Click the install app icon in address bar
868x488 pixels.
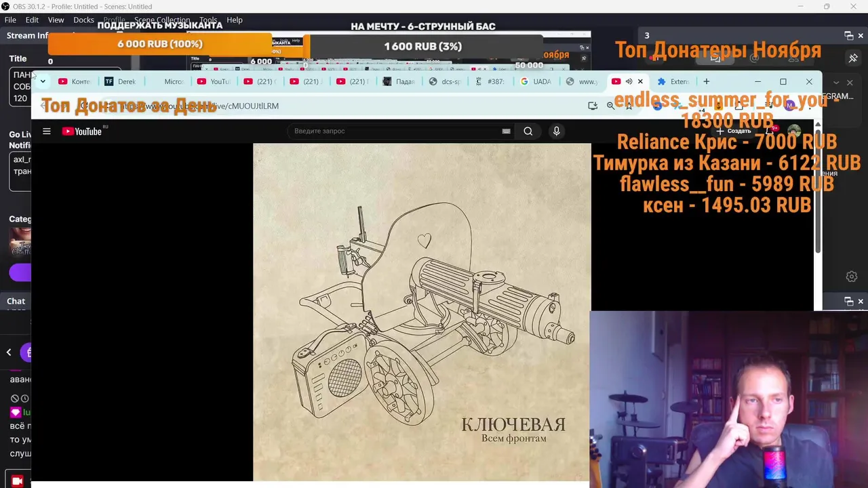[x=593, y=106]
